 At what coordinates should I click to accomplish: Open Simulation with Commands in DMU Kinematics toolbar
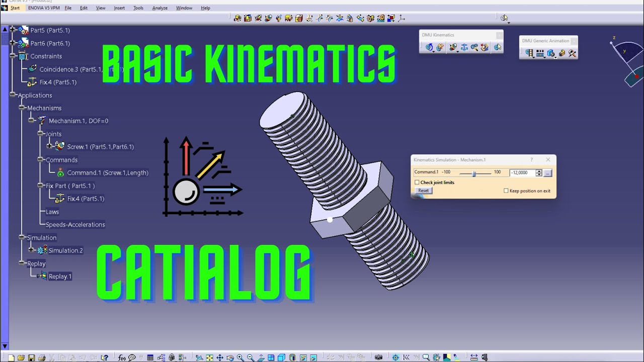pos(429,47)
